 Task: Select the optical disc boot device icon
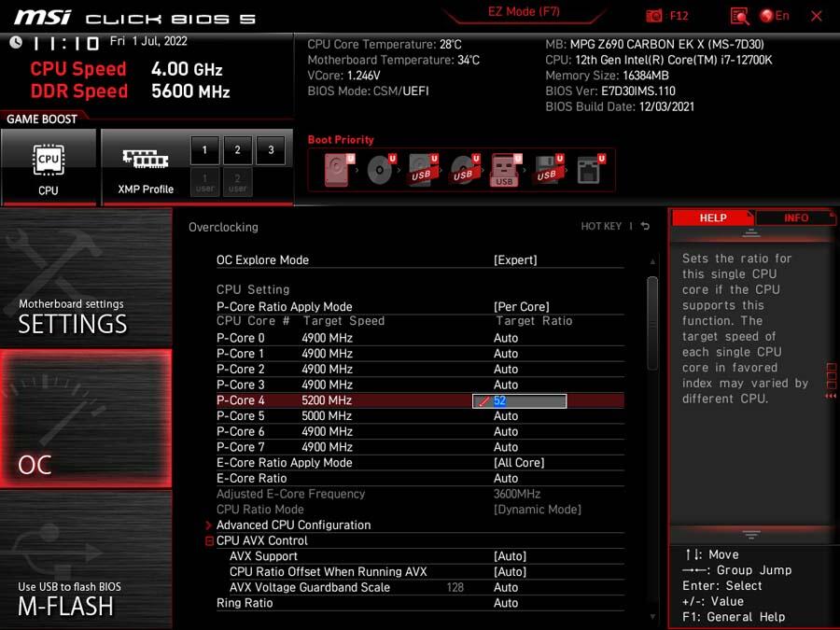381,170
